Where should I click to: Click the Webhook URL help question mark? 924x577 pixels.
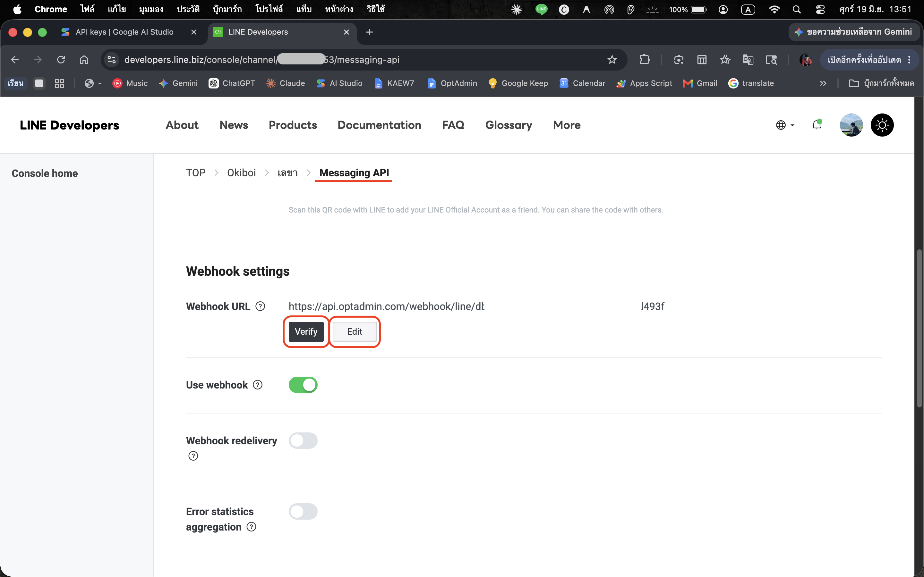point(261,306)
